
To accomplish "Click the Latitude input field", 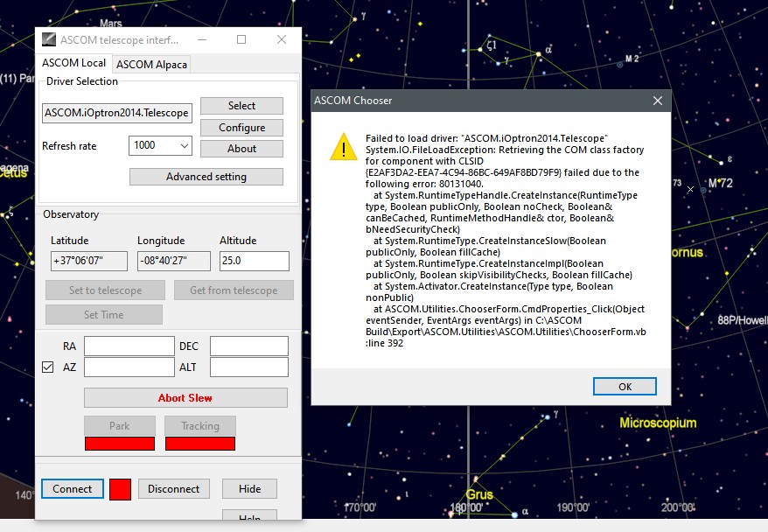I will point(88,261).
